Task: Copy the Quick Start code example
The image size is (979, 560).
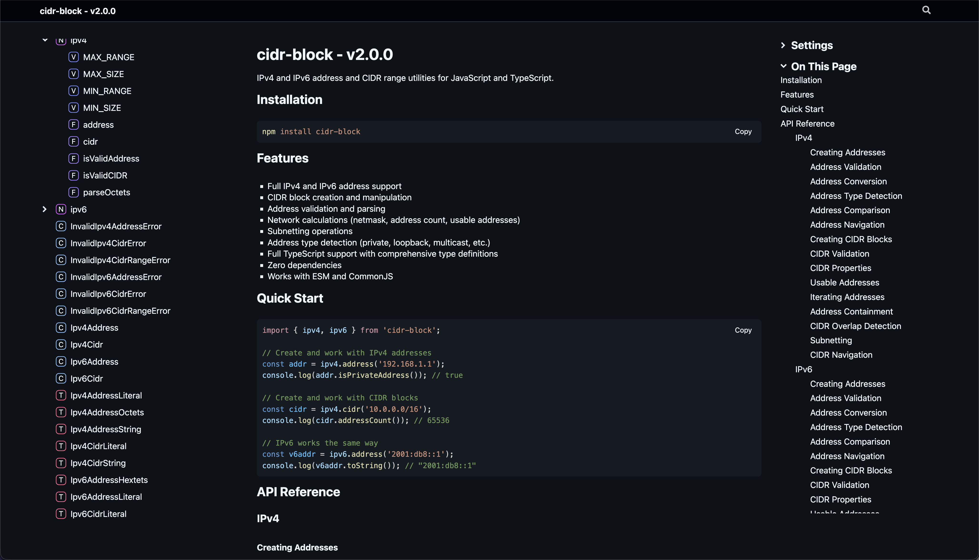Action: click(743, 330)
